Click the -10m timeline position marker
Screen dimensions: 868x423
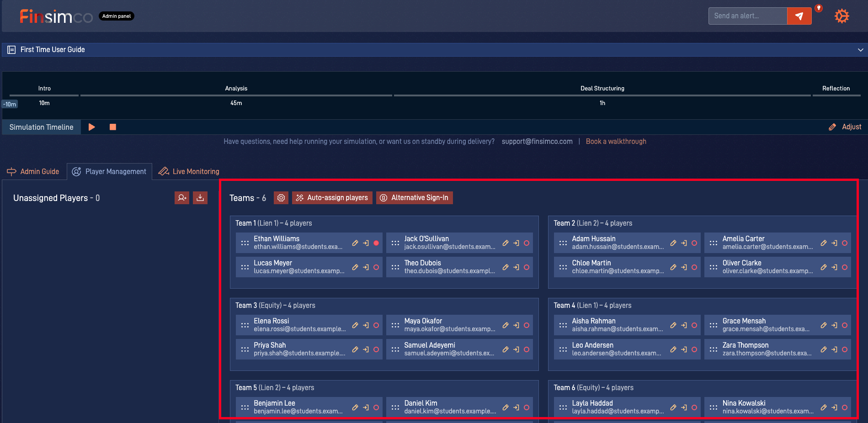(x=10, y=104)
